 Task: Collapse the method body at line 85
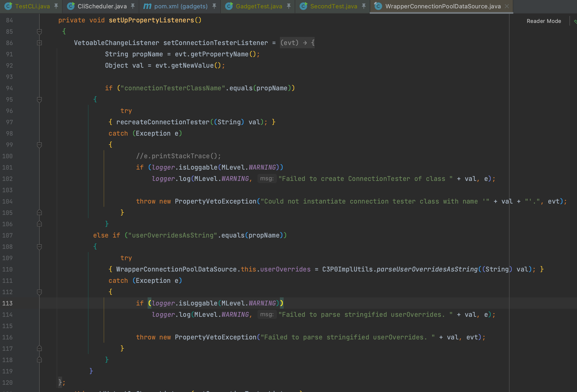point(39,32)
